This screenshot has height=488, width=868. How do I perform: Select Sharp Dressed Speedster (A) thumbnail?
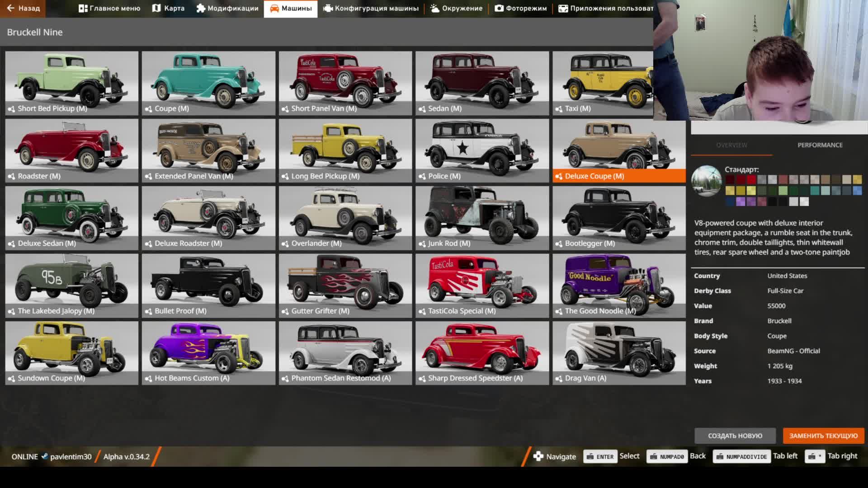pyautogui.click(x=482, y=353)
